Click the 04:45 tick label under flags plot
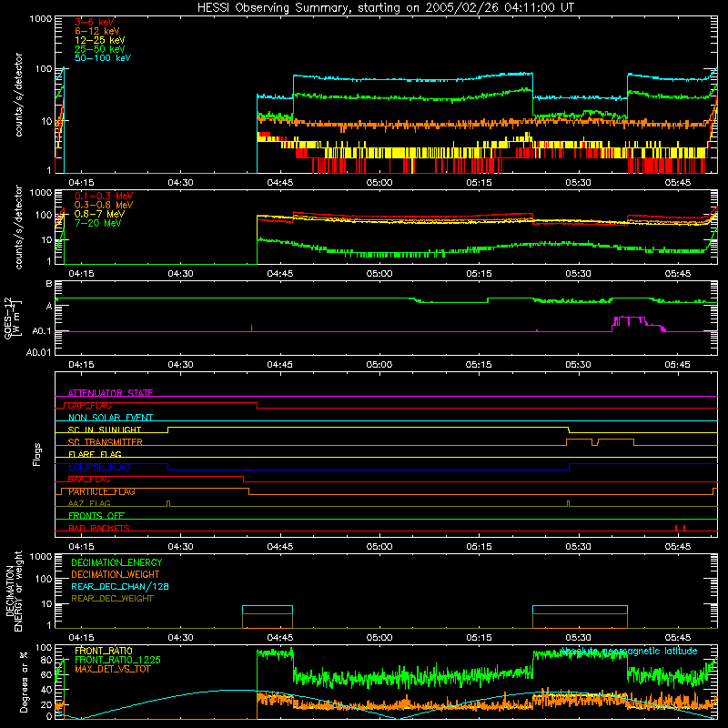Viewport: 728px width, 728px height. click(x=280, y=547)
